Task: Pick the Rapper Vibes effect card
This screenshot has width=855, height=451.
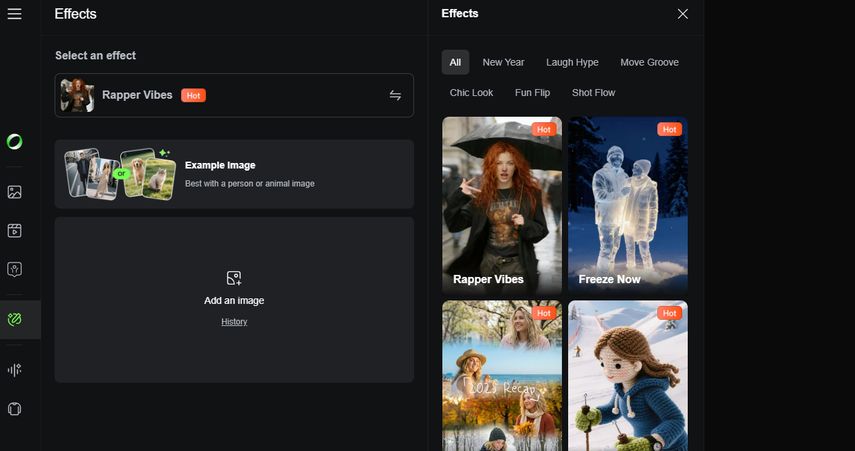Action: click(x=502, y=205)
